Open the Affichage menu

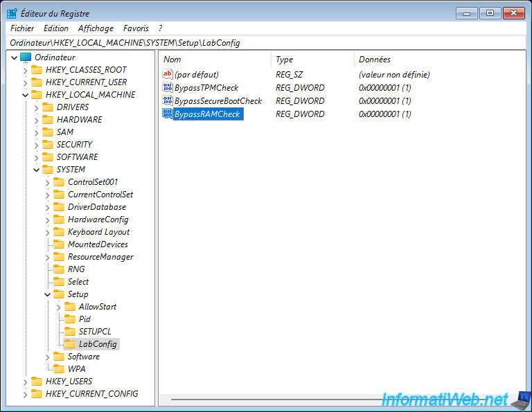96,28
